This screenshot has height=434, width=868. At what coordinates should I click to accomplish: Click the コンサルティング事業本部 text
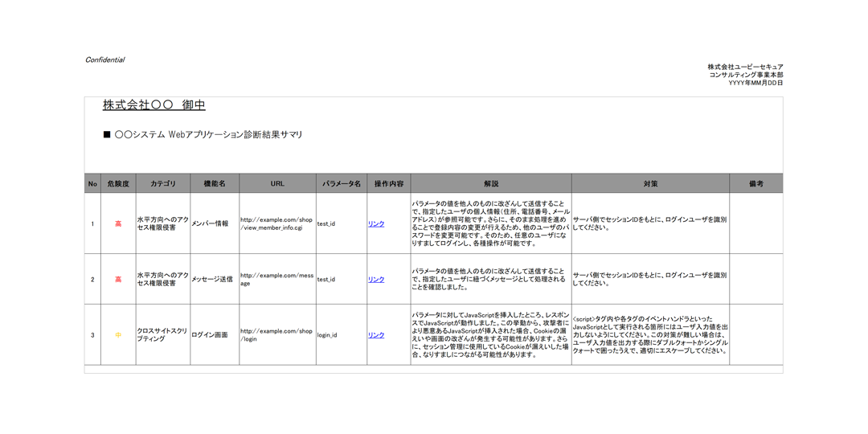coord(746,75)
